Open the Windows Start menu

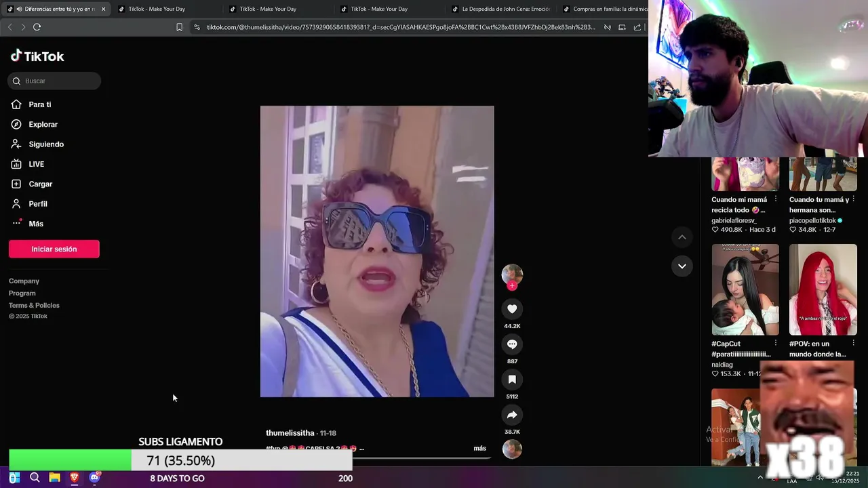[x=14, y=478]
